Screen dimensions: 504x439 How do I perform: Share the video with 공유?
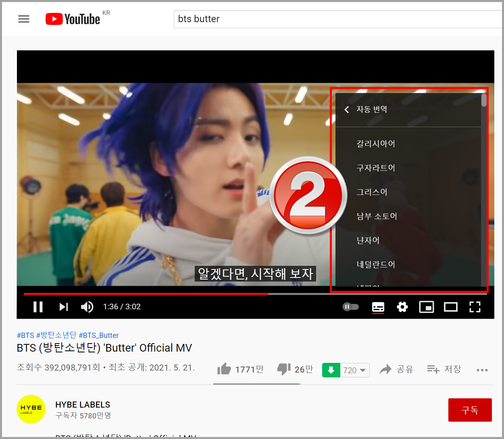397,369
